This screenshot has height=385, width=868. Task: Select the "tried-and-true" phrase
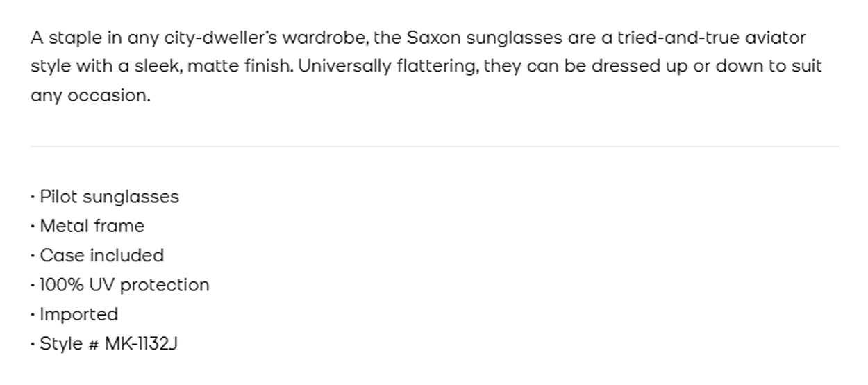coord(675,38)
